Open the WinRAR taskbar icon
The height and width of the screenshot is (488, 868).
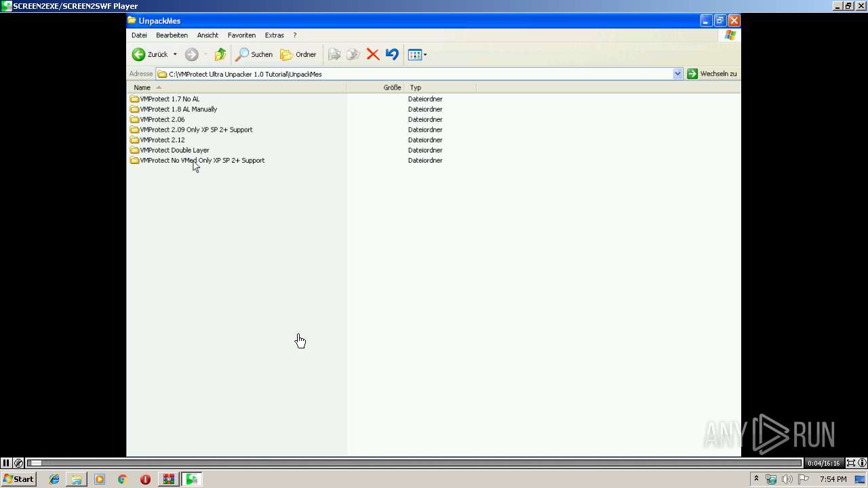coord(168,479)
